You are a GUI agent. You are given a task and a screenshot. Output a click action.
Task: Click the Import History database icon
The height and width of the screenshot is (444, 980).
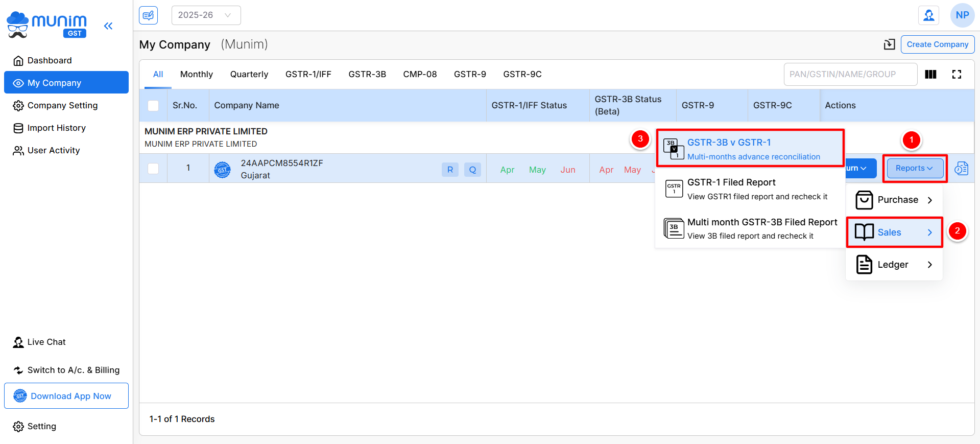pyautogui.click(x=18, y=128)
